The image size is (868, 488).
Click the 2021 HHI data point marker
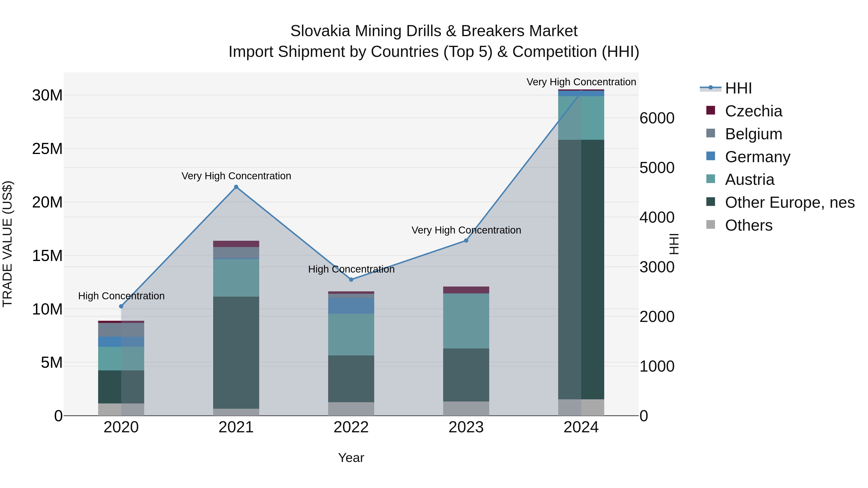click(236, 187)
